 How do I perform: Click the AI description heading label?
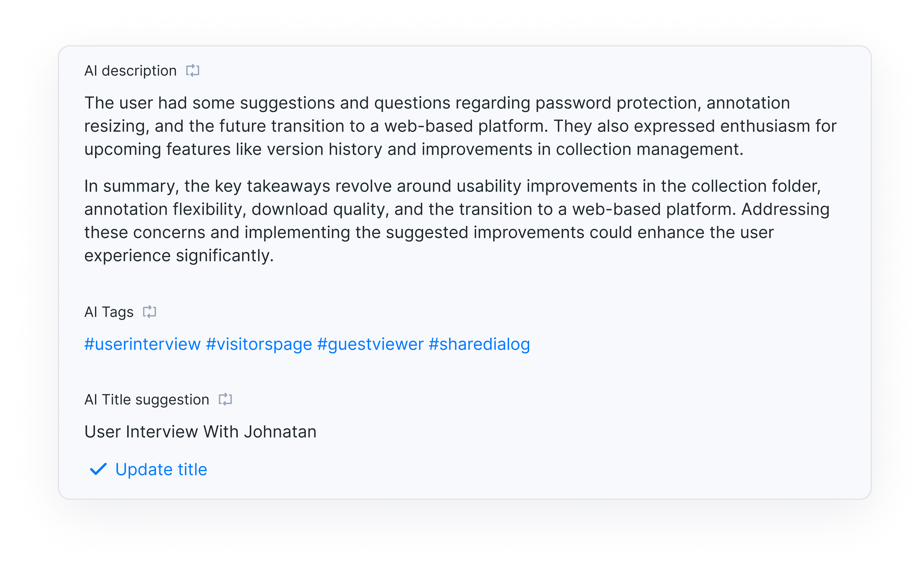point(130,71)
